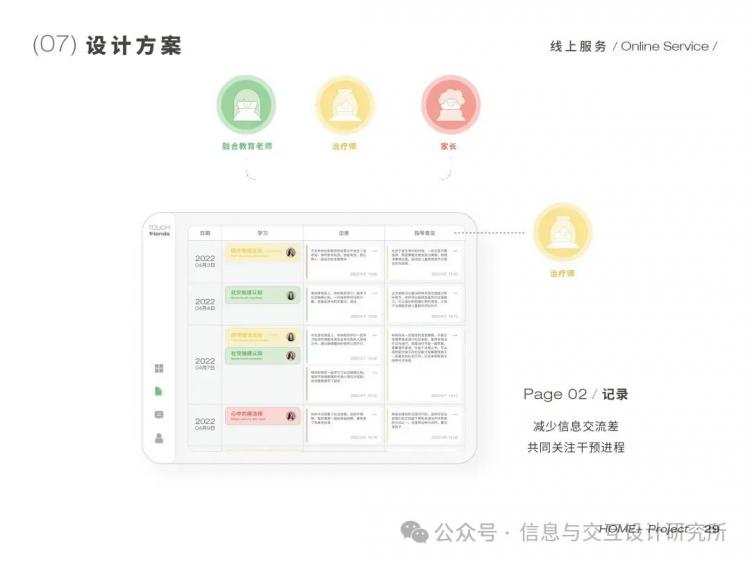The width and height of the screenshot is (750, 562).
Task: Open the 04月7日 指导意见 note card
Action: click(x=425, y=364)
